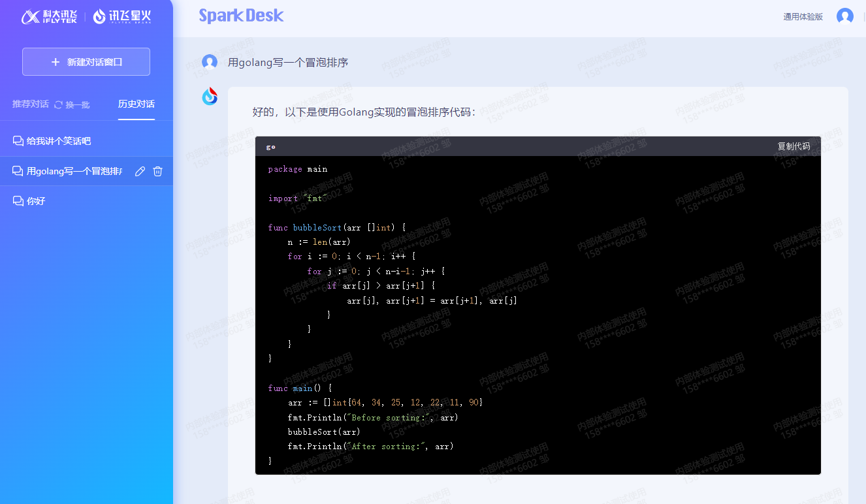The height and width of the screenshot is (504, 866).
Task: Open the 用golang写一个冒泡排序 history conversation
Action: point(74,171)
